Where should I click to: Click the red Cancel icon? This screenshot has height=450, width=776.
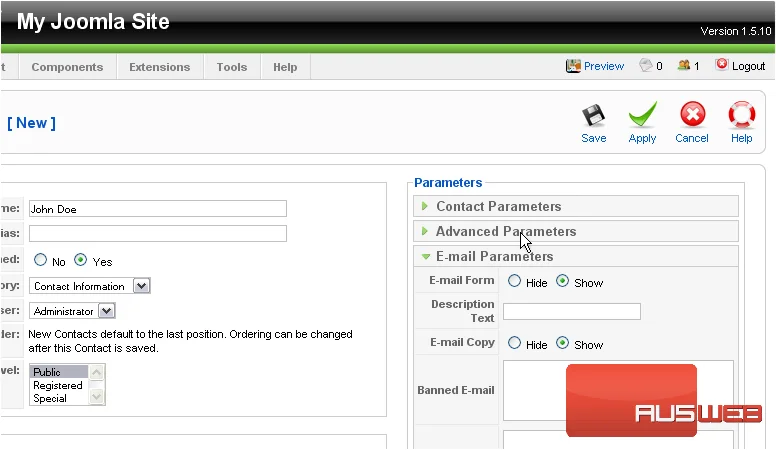click(x=692, y=114)
